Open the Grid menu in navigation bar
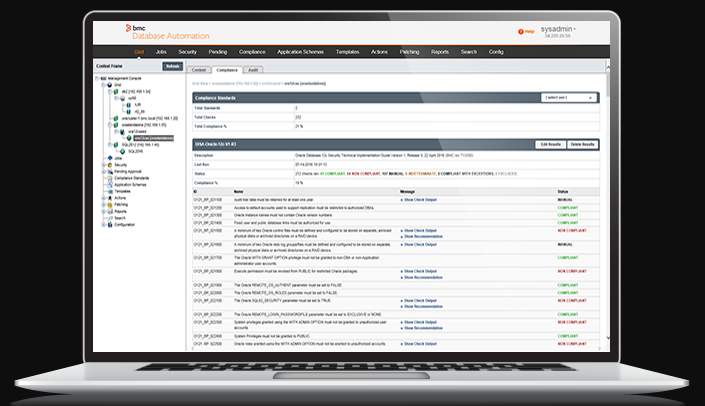 click(139, 52)
